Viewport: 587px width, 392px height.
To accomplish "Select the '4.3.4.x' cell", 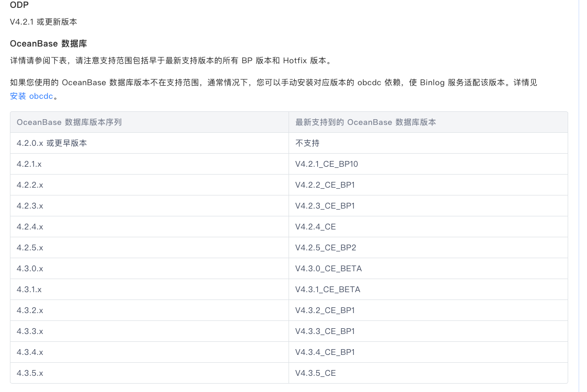I will 149,353.
